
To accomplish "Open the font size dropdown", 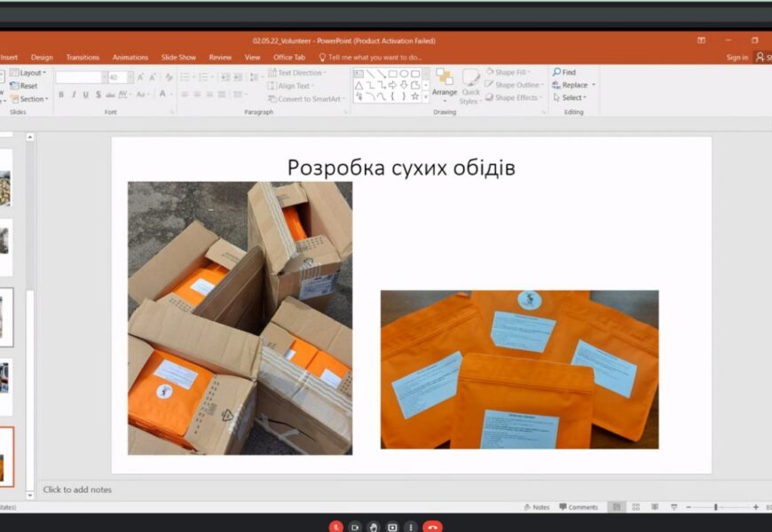I will coord(130,77).
